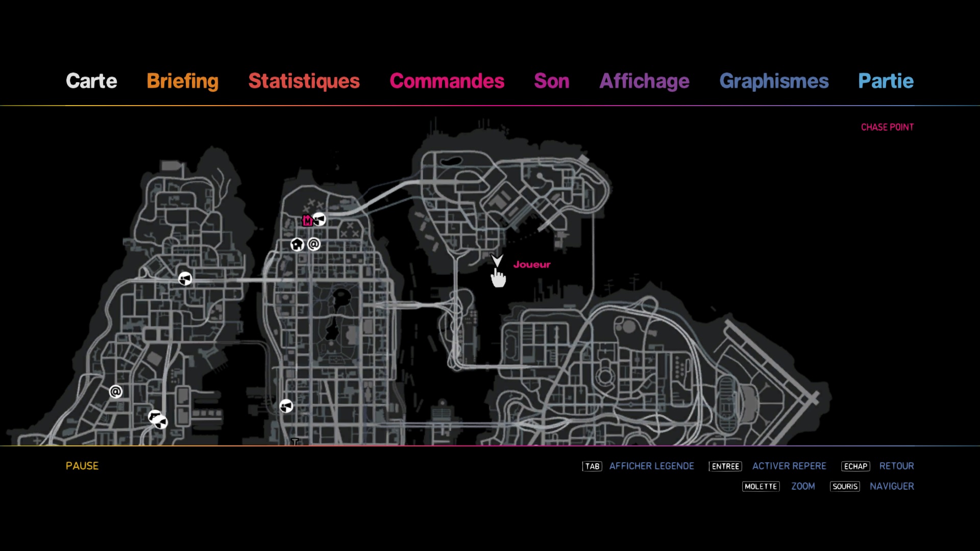This screenshot has width=980, height=551.
Task: Click the MOLETTE key hint
Action: click(761, 487)
